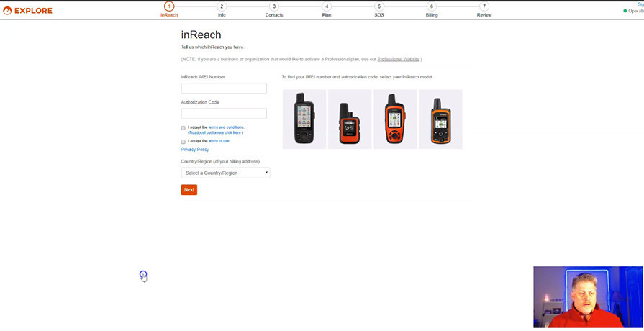The width and height of the screenshot is (644, 331).
Task: Click the orange Next button
Action: [189, 190]
